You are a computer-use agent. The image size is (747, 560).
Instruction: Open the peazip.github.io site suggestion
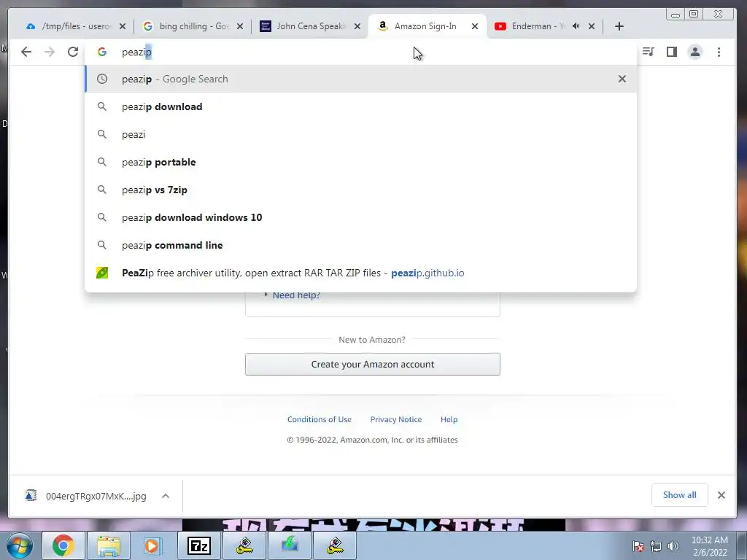click(x=360, y=273)
